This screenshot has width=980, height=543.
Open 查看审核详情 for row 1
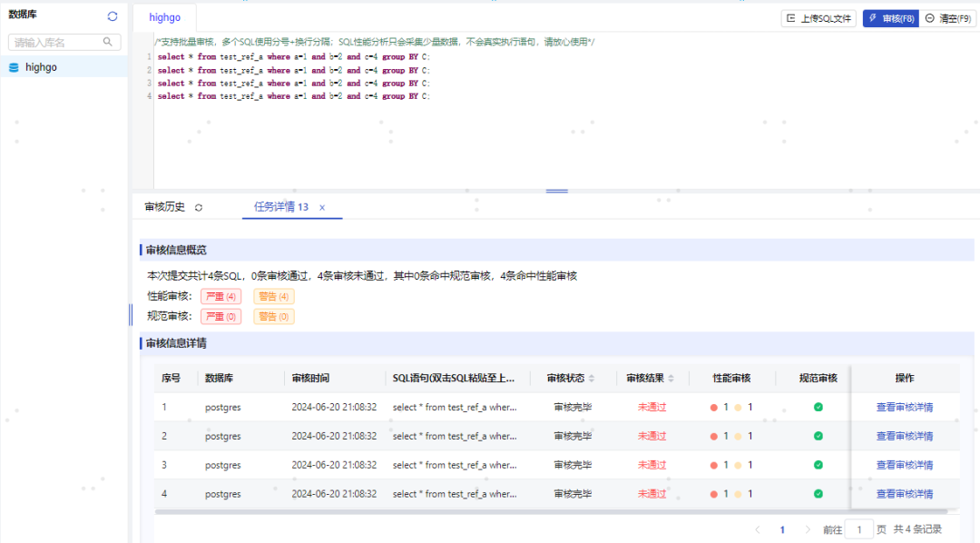(x=905, y=407)
